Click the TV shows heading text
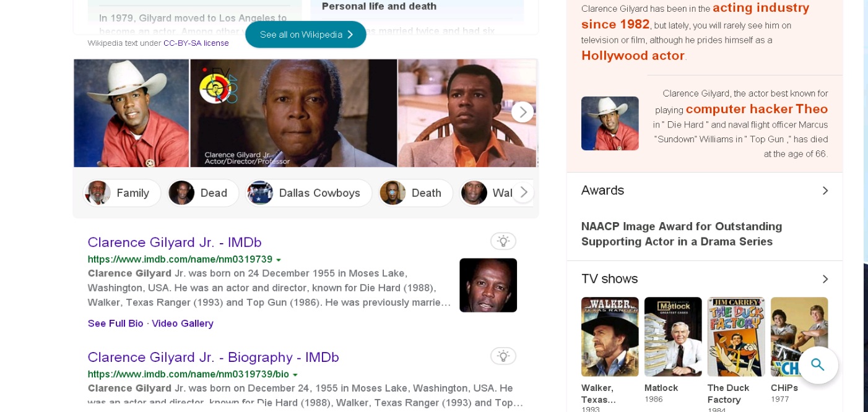The height and width of the screenshot is (412, 868). click(609, 279)
